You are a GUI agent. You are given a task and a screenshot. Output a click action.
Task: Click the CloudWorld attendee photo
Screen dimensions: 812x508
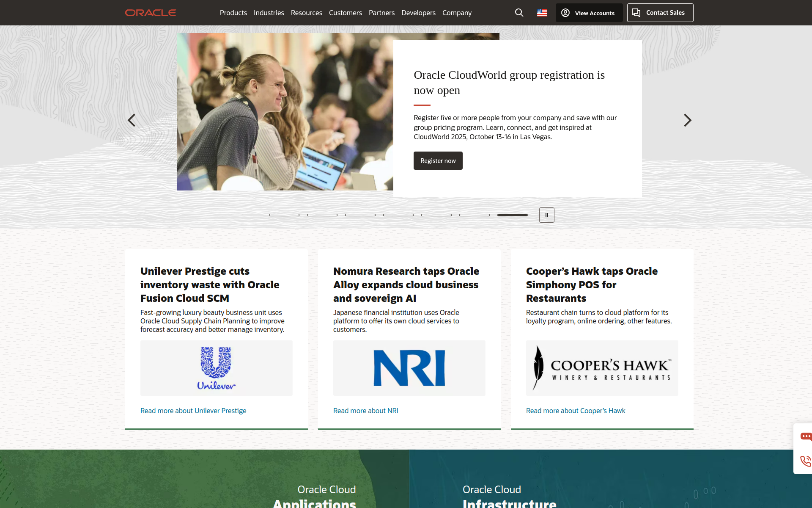click(285, 112)
